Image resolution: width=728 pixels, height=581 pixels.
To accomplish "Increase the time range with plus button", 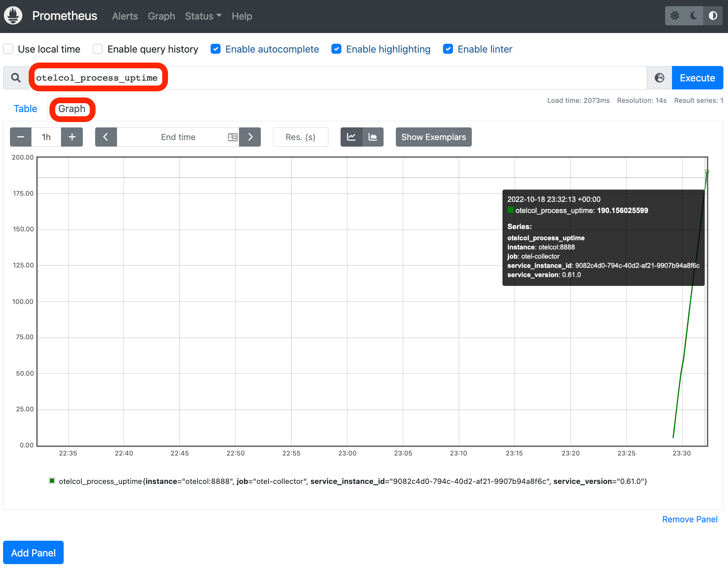I will point(72,137).
